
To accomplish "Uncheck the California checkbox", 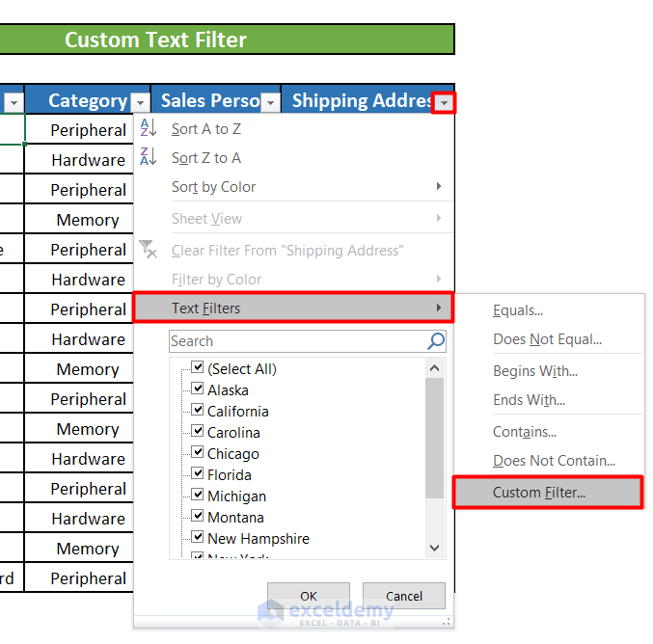I will (x=198, y=411).
